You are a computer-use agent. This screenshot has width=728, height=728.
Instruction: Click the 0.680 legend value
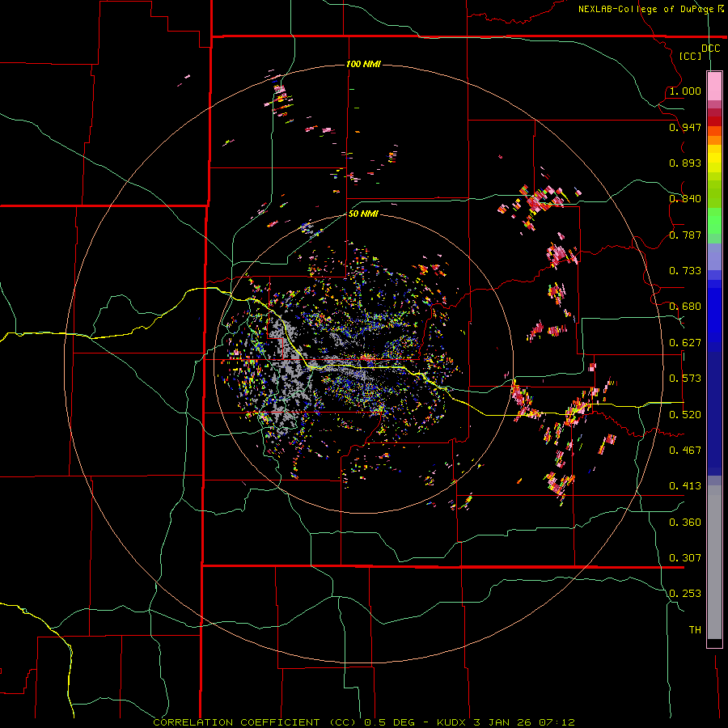pos(685,307)
